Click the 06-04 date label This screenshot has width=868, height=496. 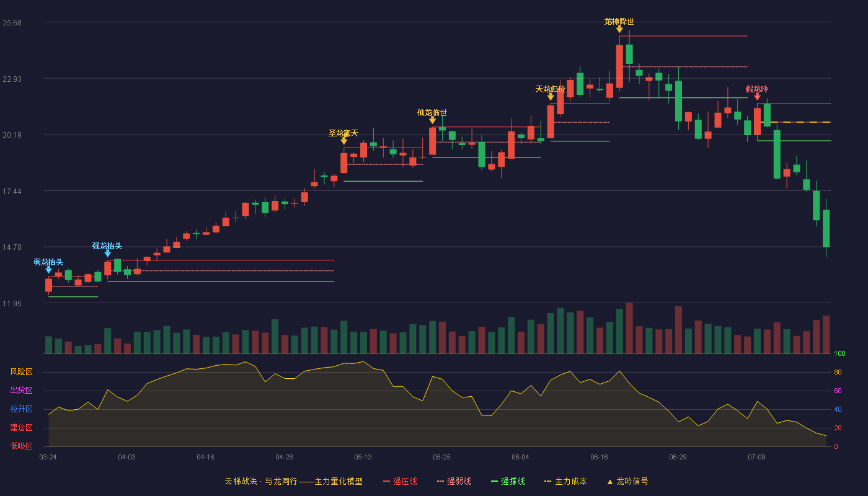(x=520, y=457)
